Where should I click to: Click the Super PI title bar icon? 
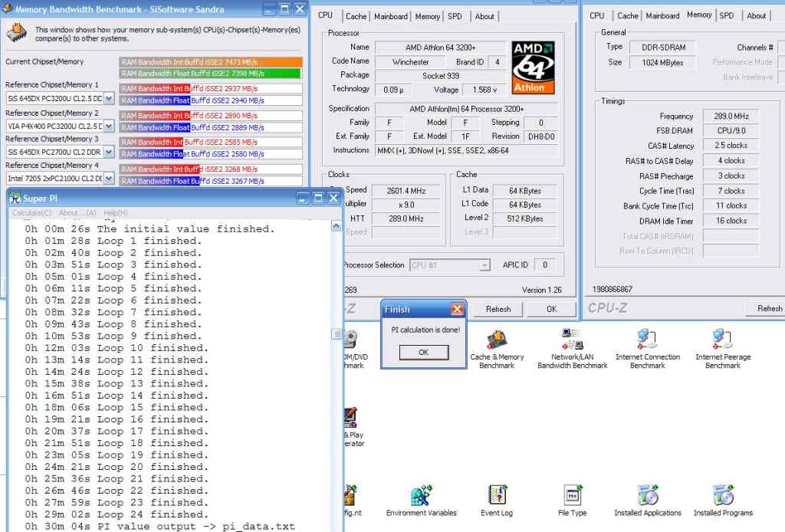[x=15, y=199]
